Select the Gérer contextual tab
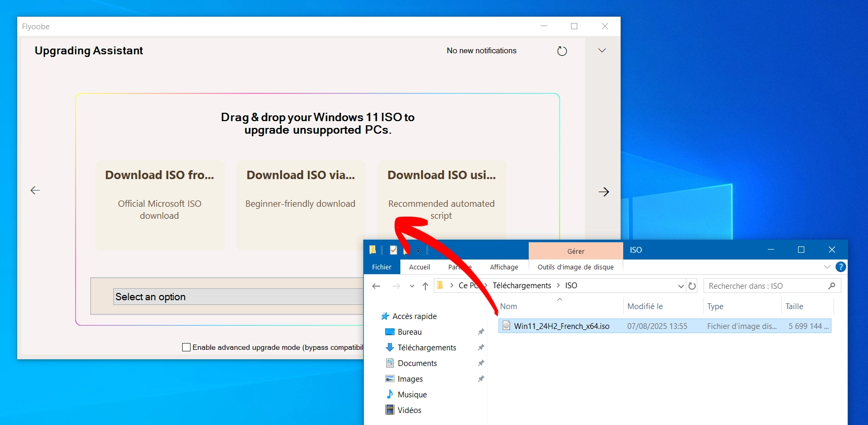Viewport: 868px width, 425px height. (576, 251)
